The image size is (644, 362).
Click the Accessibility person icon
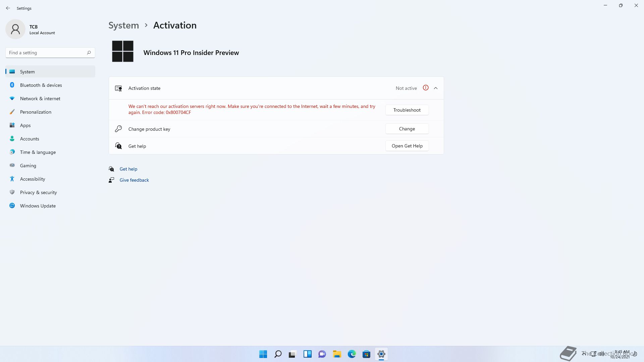coord(12,179)
